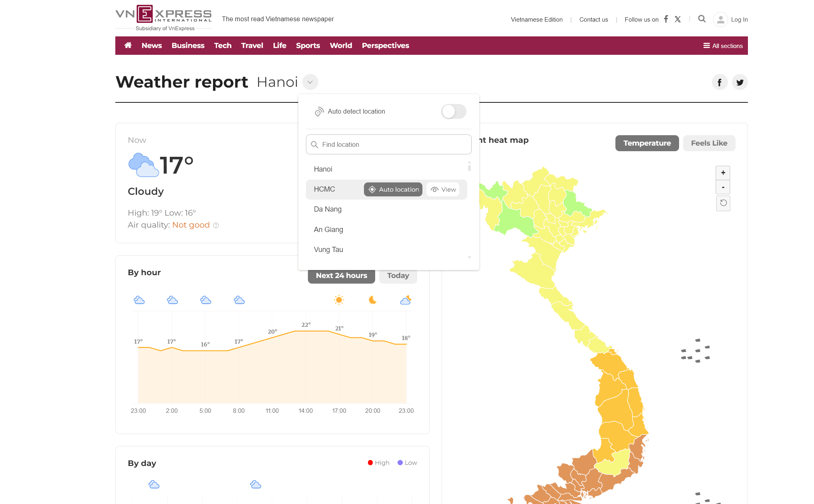Open the Sports navigation tab
The height and width of the screenshot is (504, 814).
tap(308, 46)
